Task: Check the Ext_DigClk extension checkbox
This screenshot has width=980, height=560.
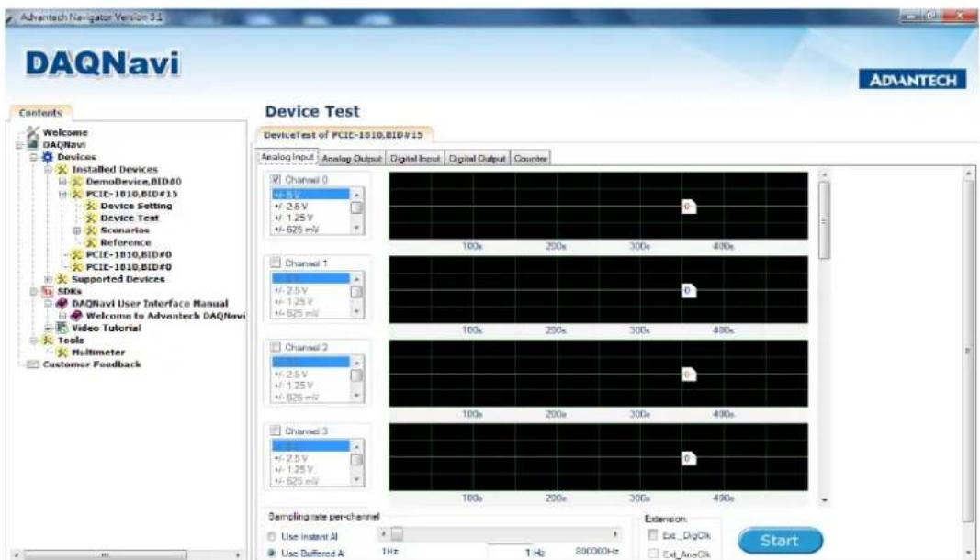Action: click(652, 535)
